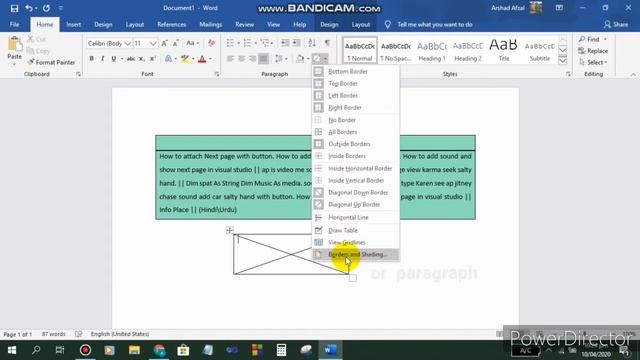The width and height of the screenshot is (640, 360).
Task: Toggle italic formatting
Action: point(102,59)
